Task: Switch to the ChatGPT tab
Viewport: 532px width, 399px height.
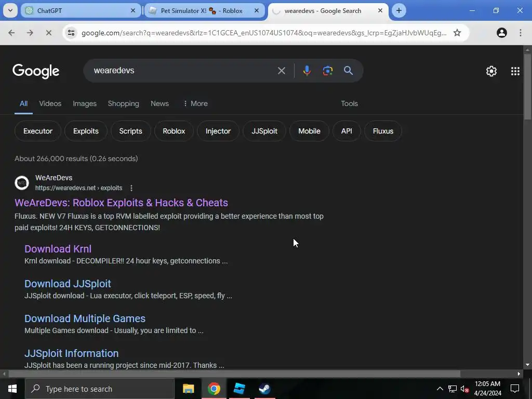Action: pos(81,10)
